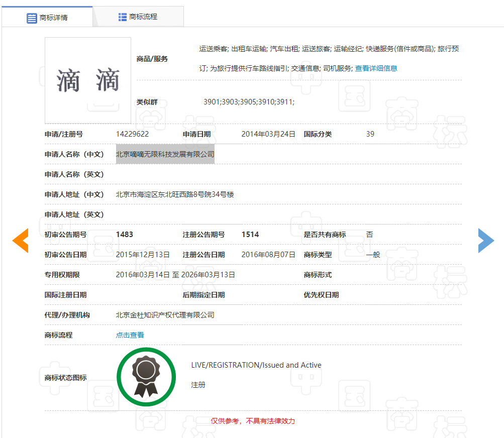Screen dimensions: 504x438
Task: Click the preliminary announcement issue 1483
Action: [125, 235]
